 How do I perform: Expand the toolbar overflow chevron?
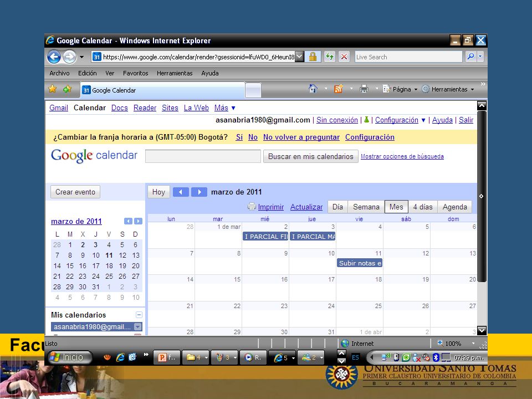click(483, 84)
